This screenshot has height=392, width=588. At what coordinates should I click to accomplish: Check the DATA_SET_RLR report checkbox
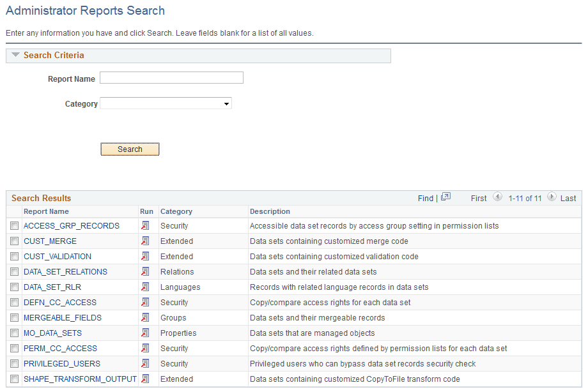(14, 287)
